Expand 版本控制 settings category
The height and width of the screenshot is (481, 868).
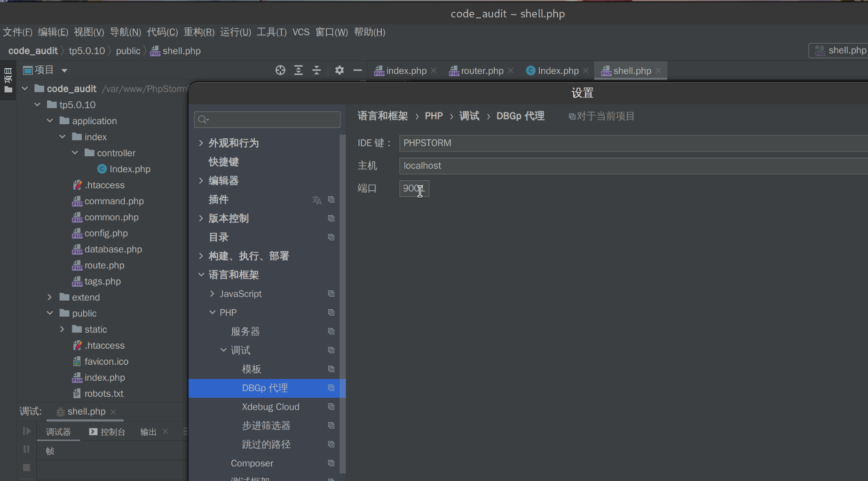(x=201, y=218)
